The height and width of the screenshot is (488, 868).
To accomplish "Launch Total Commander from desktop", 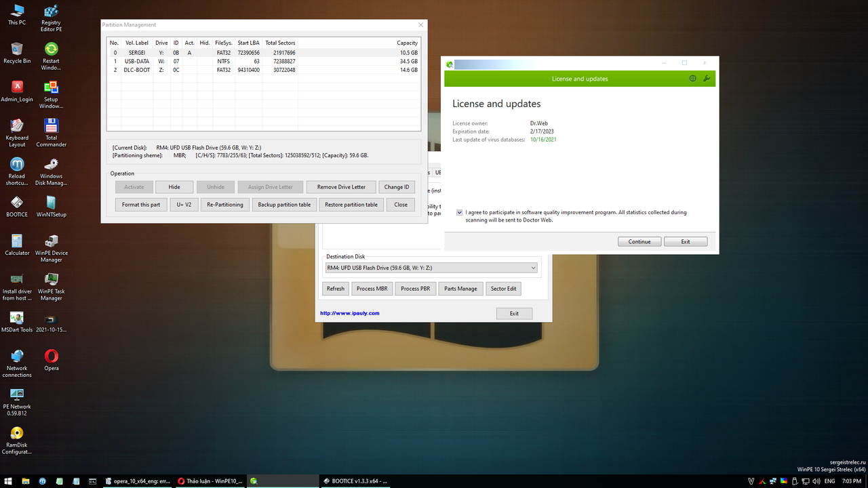I will click(x=51, y=134).
